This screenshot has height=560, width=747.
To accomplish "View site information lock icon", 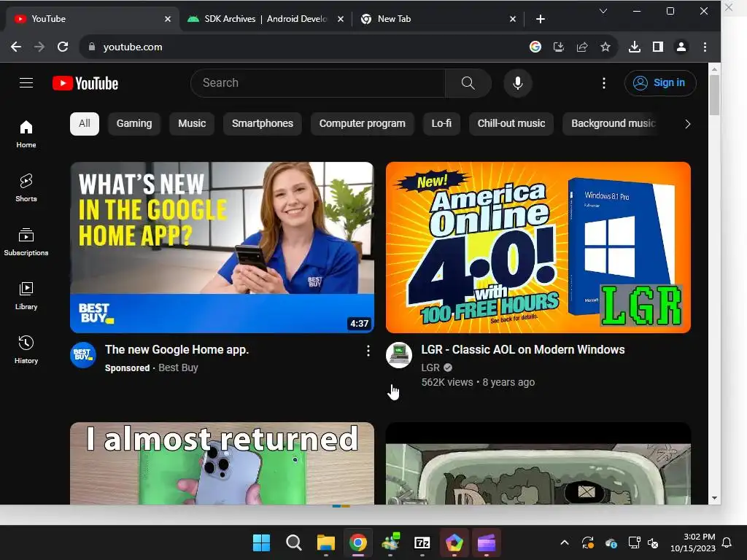I will [92, 47].
